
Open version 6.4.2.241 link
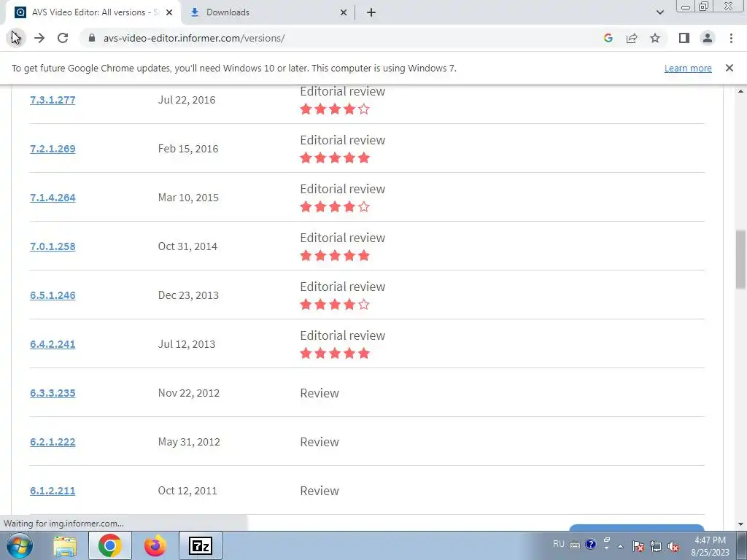[x=53, y=344]
